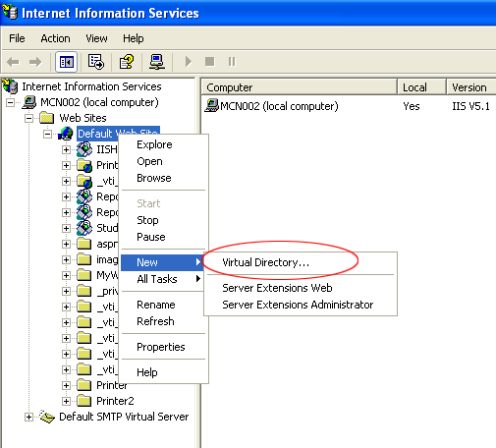Click the Help question-mark toolbar icon
This screenshot has height=448, width=496.
(127, 62)
